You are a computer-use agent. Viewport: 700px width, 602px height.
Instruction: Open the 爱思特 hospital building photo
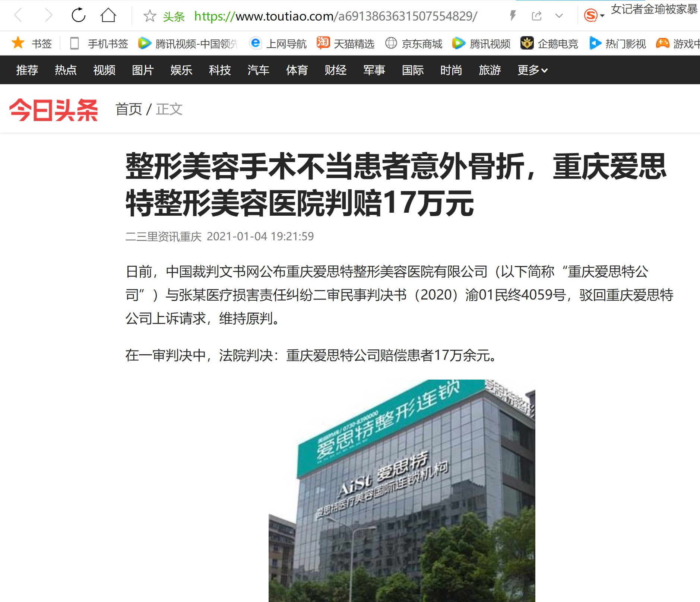point(402,491)
